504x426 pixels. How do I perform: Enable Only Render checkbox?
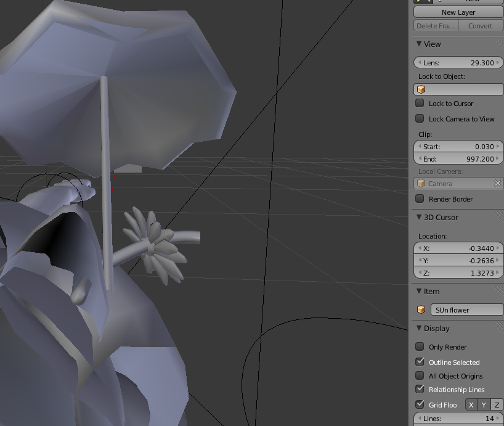[x=420, y=346]
